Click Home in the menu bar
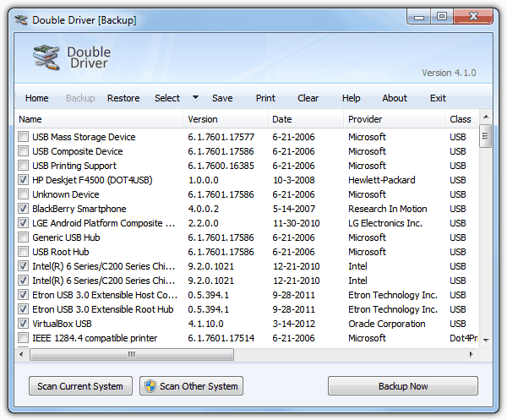Viewport: 507px width, 420px height. pos(37,98)
